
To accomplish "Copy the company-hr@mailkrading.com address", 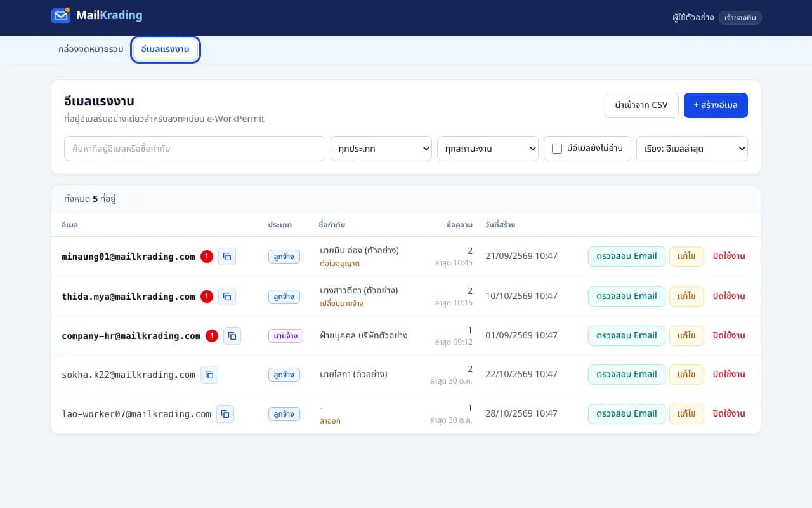I will (x=232, y=336).
